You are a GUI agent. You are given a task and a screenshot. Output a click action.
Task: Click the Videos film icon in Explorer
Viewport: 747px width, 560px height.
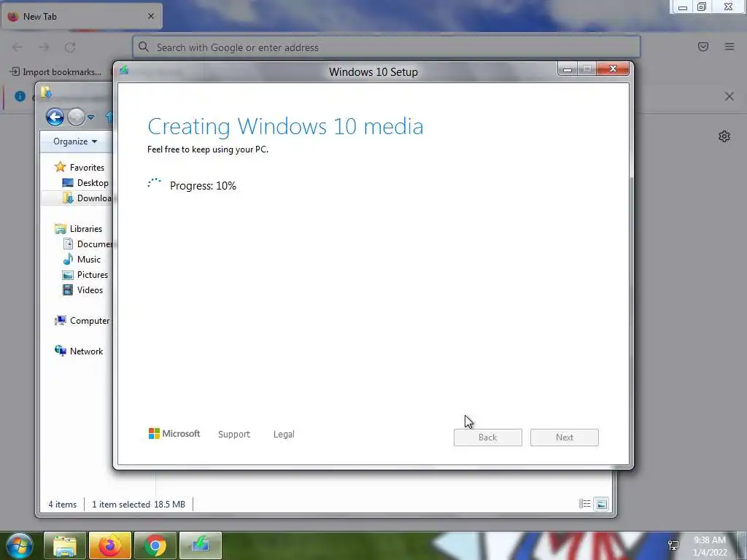pos(68,289)
